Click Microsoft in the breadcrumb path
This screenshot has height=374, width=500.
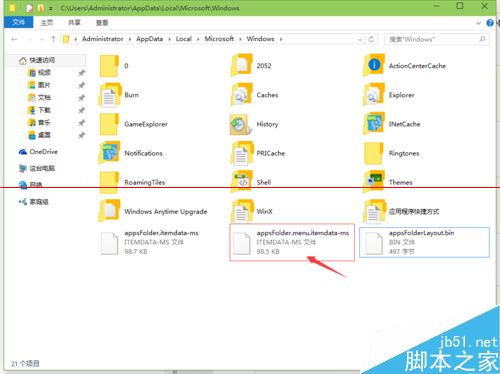click(x=219, y=39)
